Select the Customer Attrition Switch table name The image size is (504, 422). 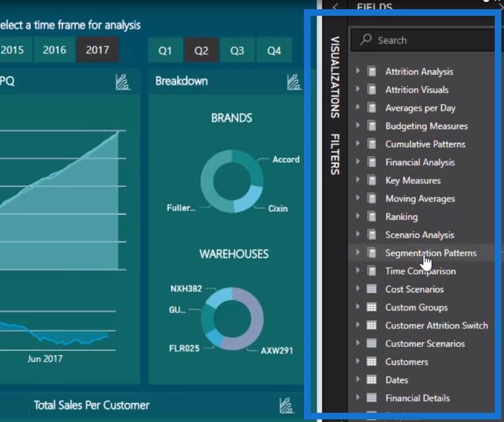tap(436, 325)
